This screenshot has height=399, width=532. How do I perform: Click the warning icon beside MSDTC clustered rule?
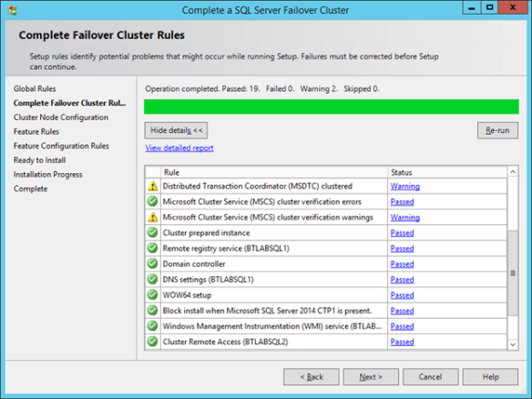[153, 186]
